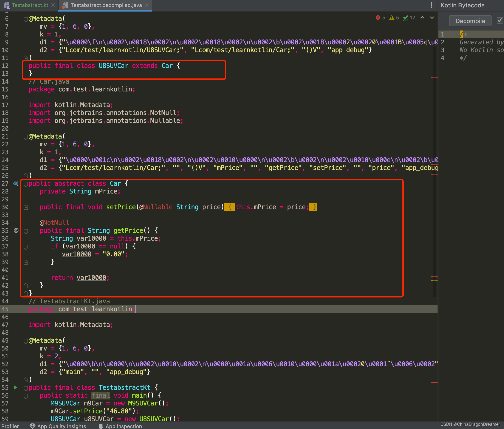Click the folded opening brace of setPrice
This screenshot has height=429, width=504.
(230, 207)
